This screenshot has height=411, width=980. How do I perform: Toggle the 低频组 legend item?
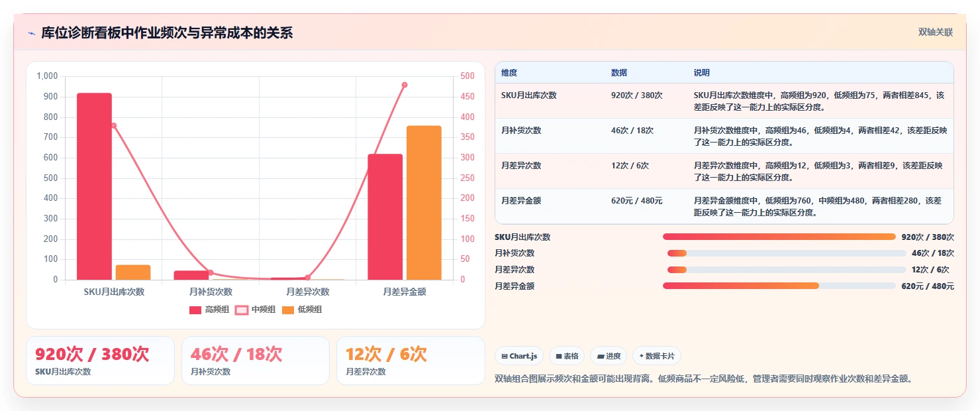(302, 310)
